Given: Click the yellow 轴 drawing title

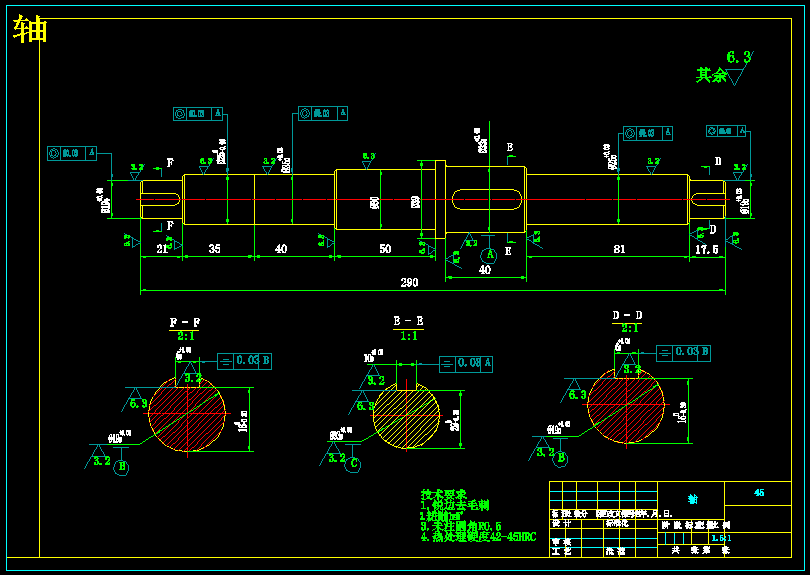Looking at the screenshot, I should [30, 29].
